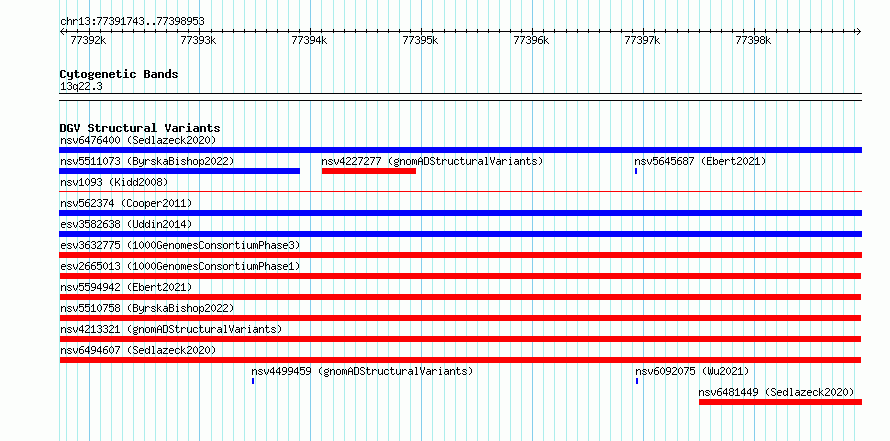The height and width of the screenshot is (441, 890).
Task: Click the 77393k ruler label
Action: tap(198, 40)
